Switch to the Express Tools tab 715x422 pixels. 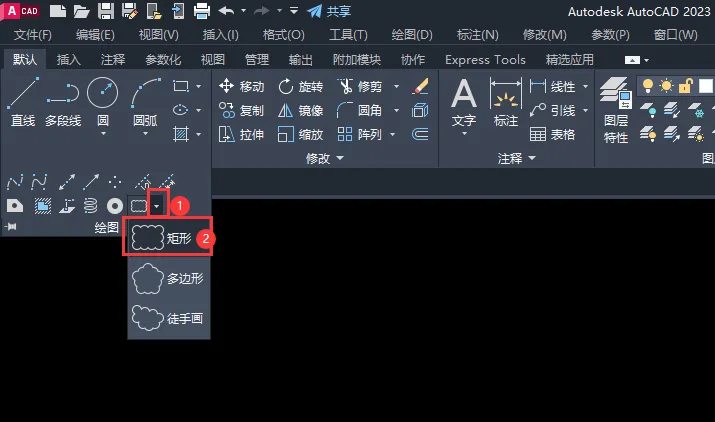pos(485,60)
